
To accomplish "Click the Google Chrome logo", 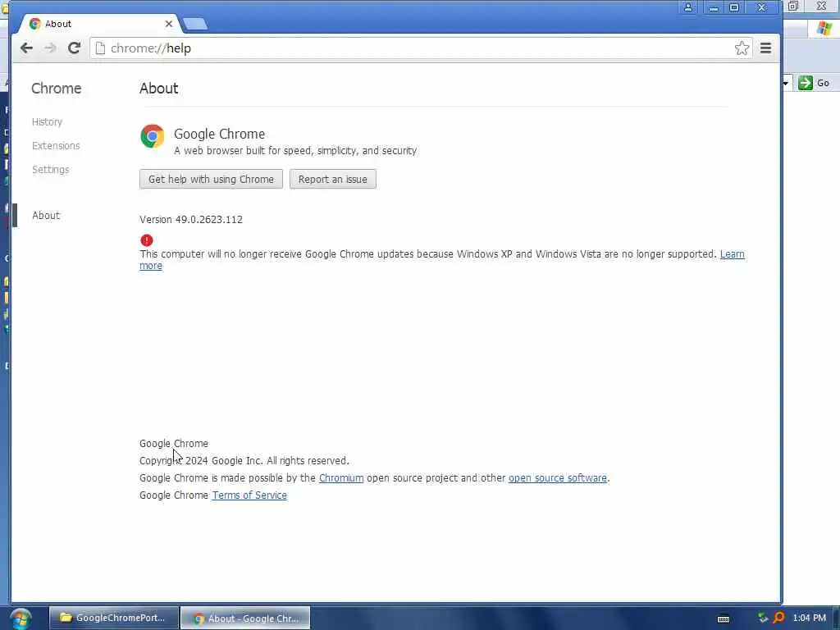I will point(152,136).
